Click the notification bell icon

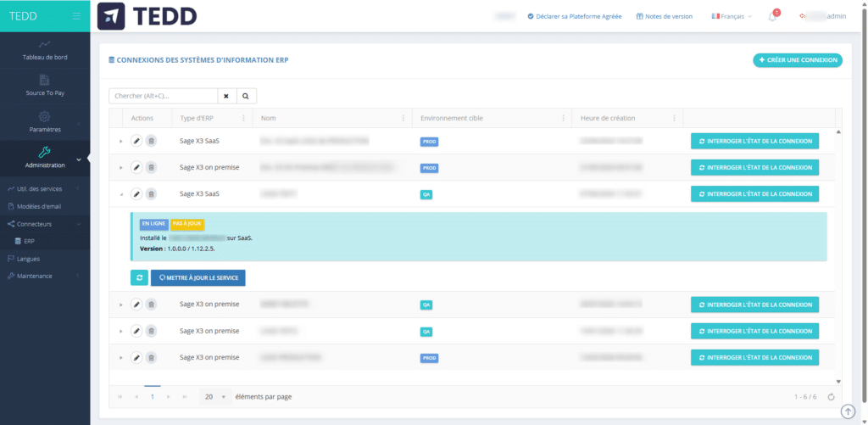tap(772, 16)
